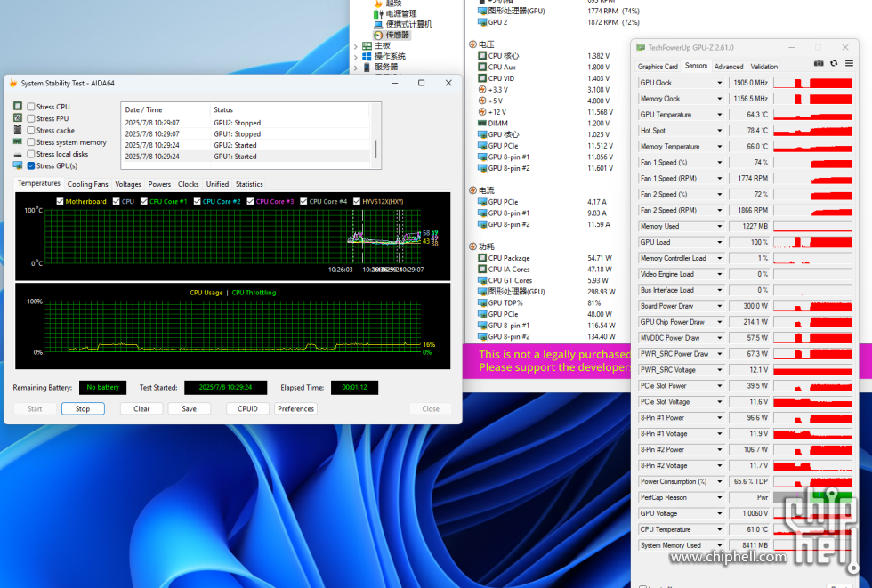Viewport: 872px width, 588px height.
Task: Click the GPU TDP% row icon
Action: [482, 302]
